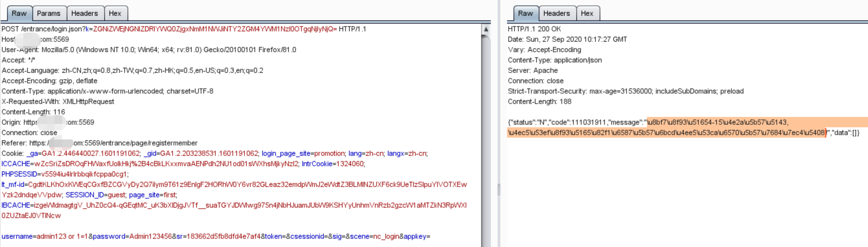Click the login_page_site=promotion cookie
Viewport: 868px width, 247px height.
click(303, 154)
